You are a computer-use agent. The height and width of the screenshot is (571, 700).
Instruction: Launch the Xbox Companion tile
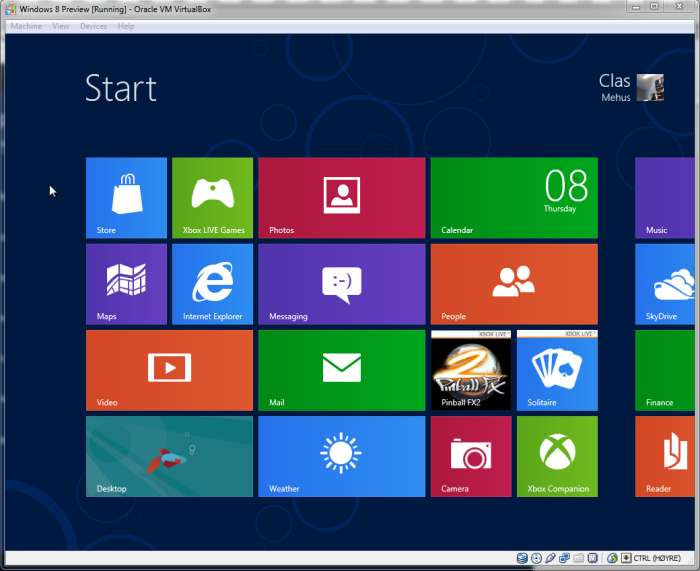[557, 456]
